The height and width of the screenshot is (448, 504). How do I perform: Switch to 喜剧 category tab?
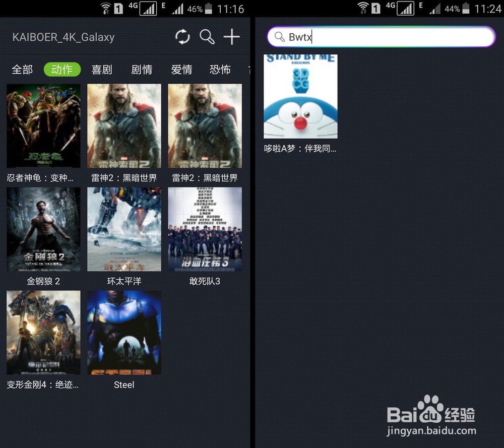tap(102, 70)
